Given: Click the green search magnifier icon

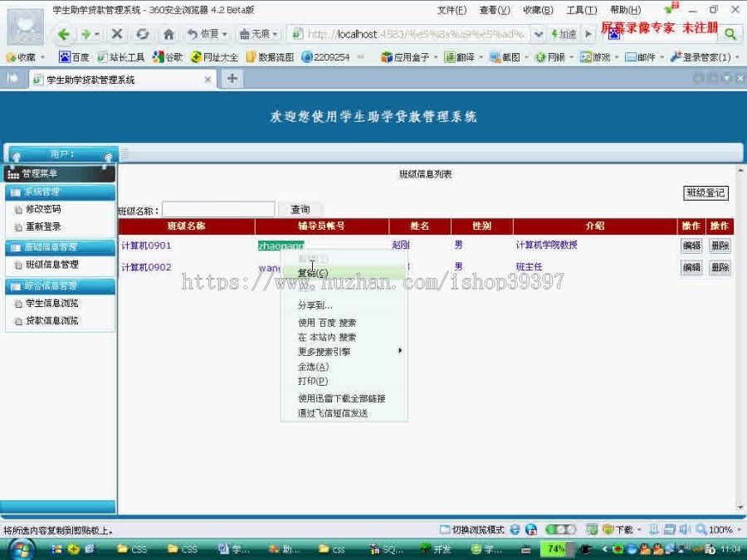Looking at the screenshot, I should click(730, 34).
